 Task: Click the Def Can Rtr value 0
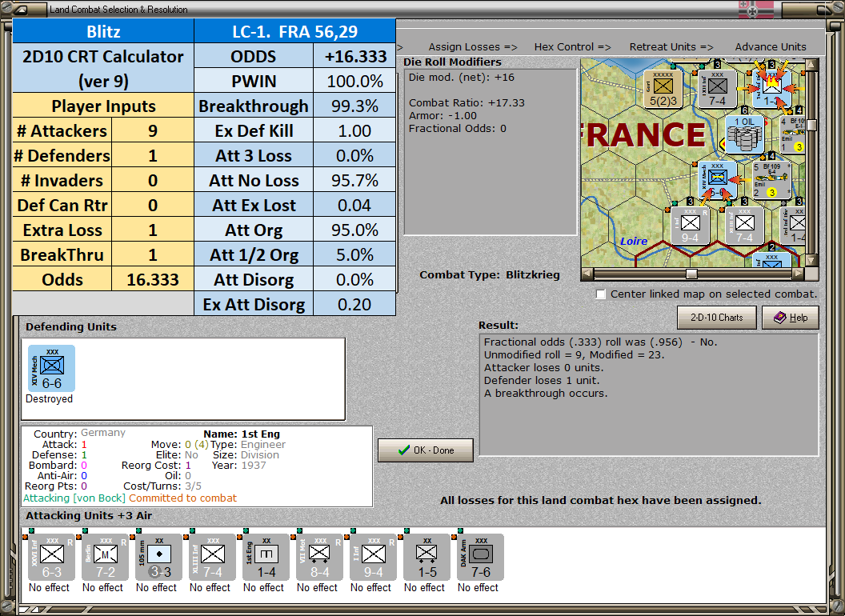point(153,206)
